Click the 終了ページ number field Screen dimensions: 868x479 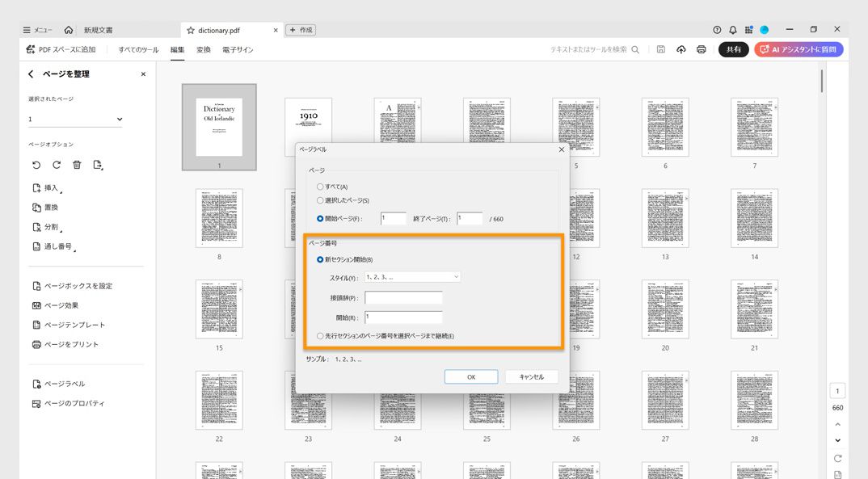[470, 218]
